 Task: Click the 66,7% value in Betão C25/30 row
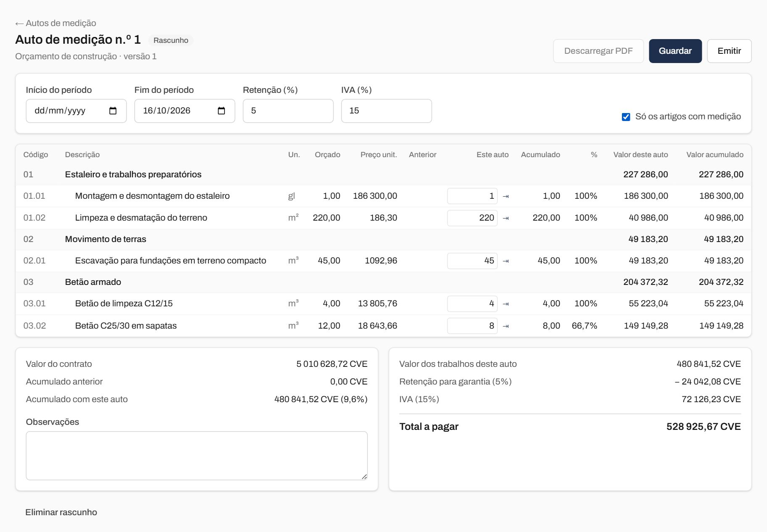click(x=584, y=326)
